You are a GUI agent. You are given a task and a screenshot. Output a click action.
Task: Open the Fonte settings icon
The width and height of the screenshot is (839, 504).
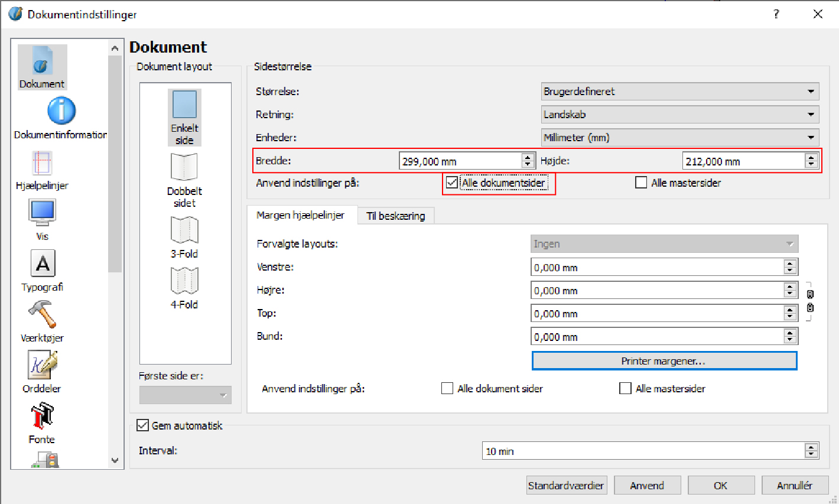(x=42, y=416)
